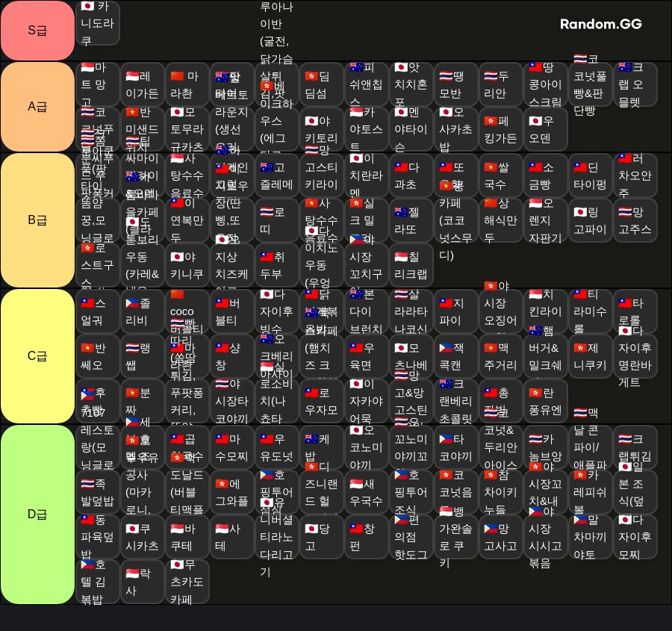Screen dimensions: 672x631
Task: Select the 버블티 tile in C tier
Action: pos(232,311)
